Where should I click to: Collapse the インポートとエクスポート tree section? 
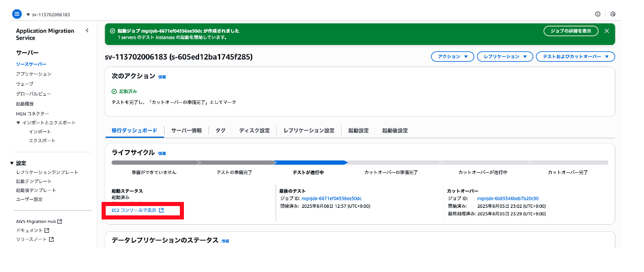pos(18,123)
